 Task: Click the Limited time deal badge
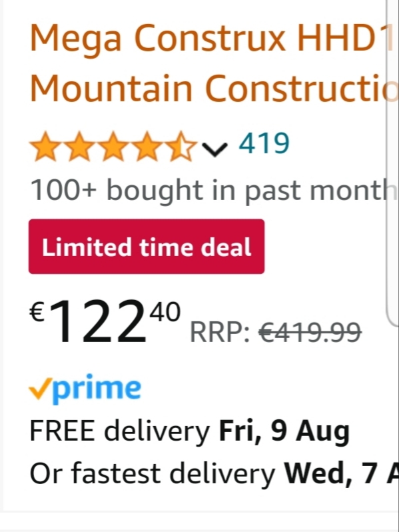pyautogui.click(x=147, y=246)
